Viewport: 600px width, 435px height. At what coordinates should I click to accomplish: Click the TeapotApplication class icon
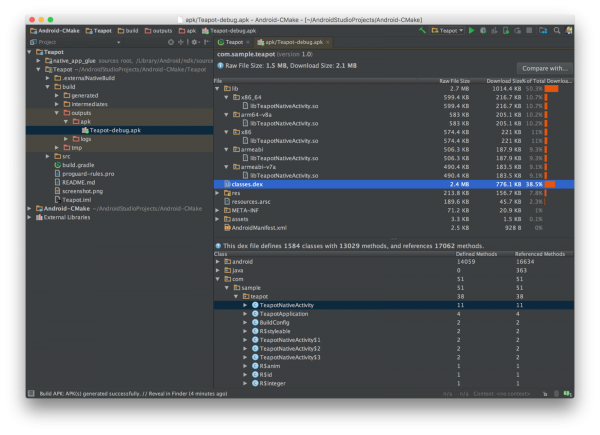(255, 313)
